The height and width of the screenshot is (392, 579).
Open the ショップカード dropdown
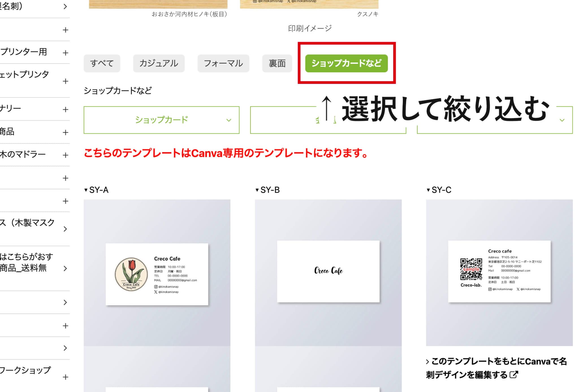(x=161, y=120)
